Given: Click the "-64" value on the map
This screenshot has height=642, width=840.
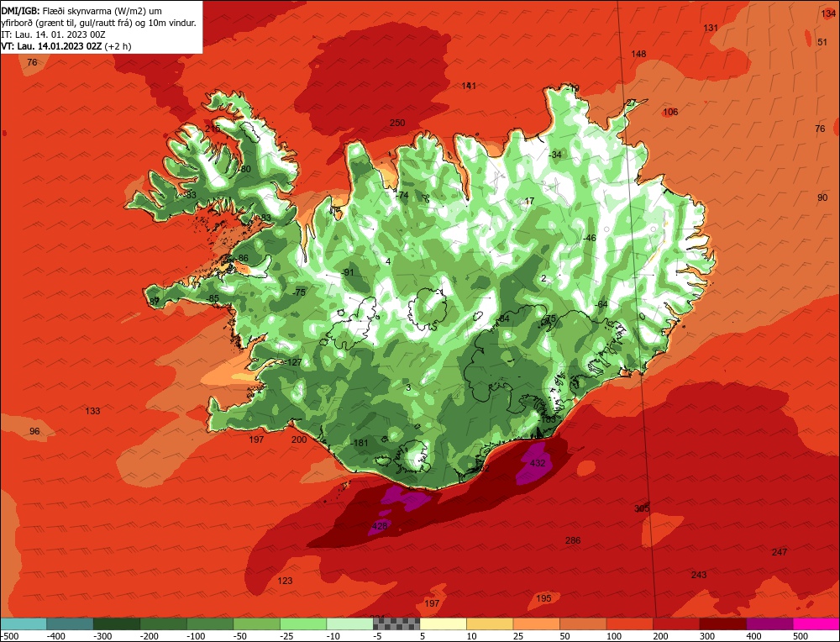Looking at the screenshot, I should pyautogui.click(x=601, y=304).
